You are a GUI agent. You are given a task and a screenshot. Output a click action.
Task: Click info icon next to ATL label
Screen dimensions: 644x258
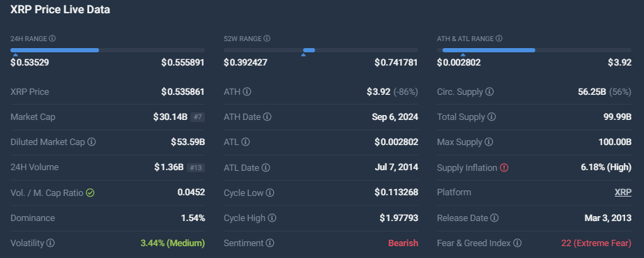245,142
